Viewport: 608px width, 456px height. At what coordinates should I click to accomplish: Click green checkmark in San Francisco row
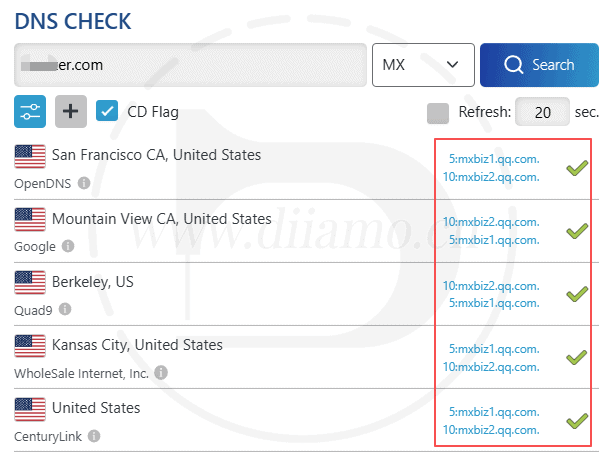[x=577, y=169]
